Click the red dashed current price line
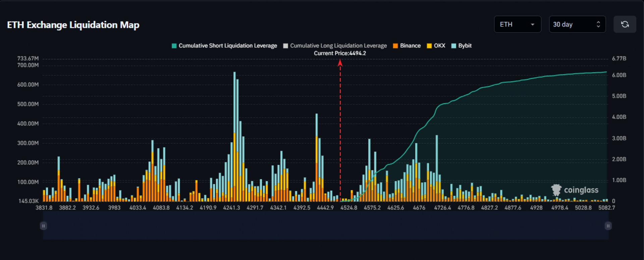The image size is (644, 260). pos(340,134)
